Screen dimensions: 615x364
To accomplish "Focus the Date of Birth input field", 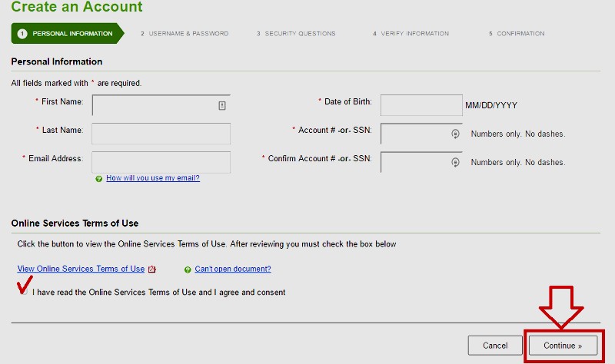I will point(421,105).
